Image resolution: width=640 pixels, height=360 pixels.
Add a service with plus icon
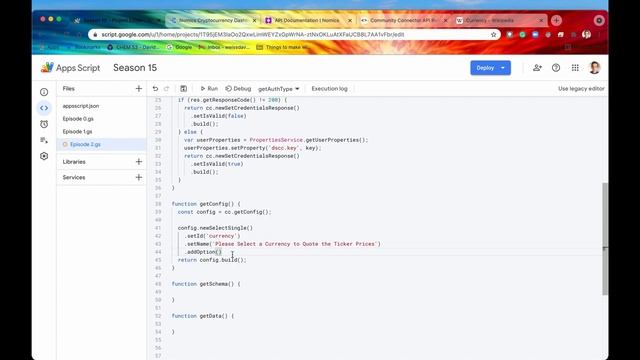[x=139, y=177]
